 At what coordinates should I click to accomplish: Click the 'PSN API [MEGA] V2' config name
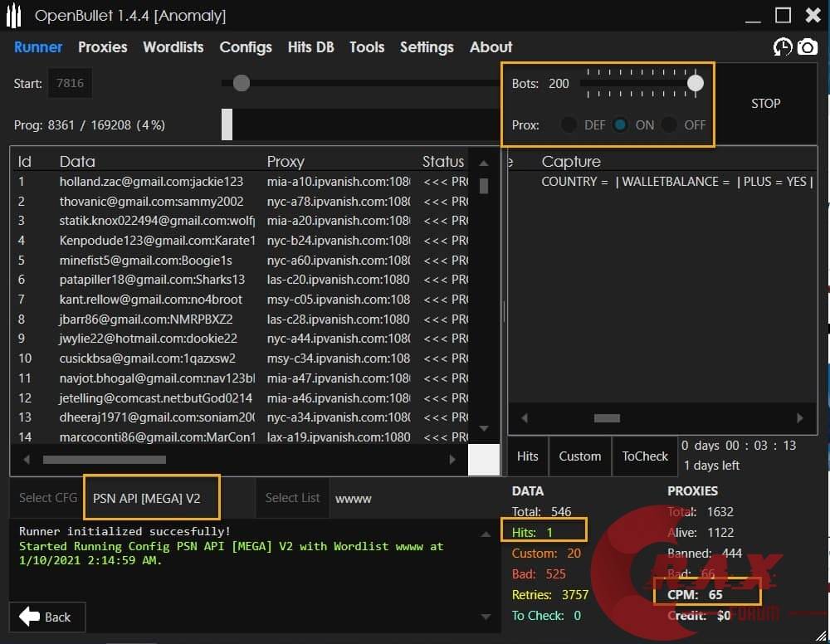[x=146, y=498]
